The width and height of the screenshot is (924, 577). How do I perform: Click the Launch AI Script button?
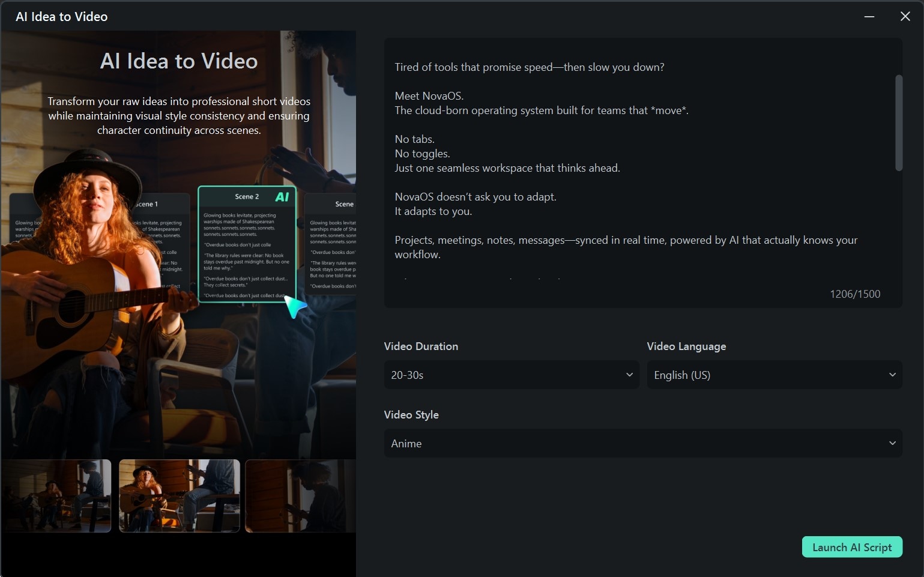click(x=851, y=547)
